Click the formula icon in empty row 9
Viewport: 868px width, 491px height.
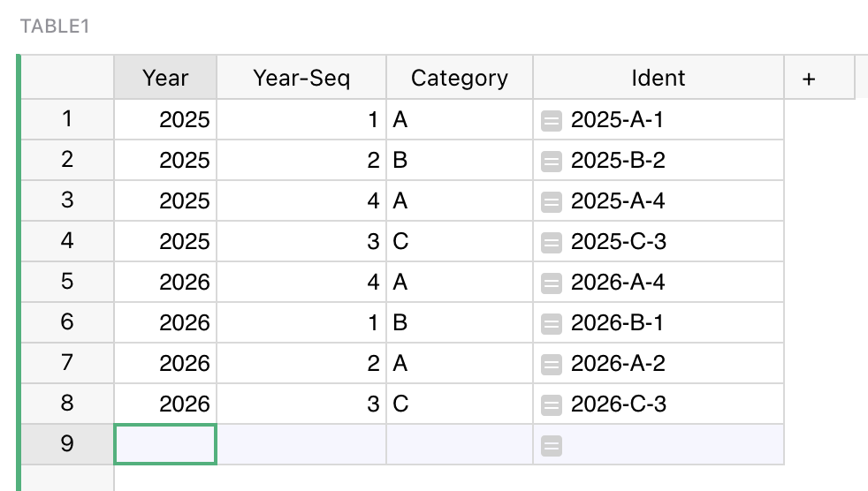click(551, 445)
